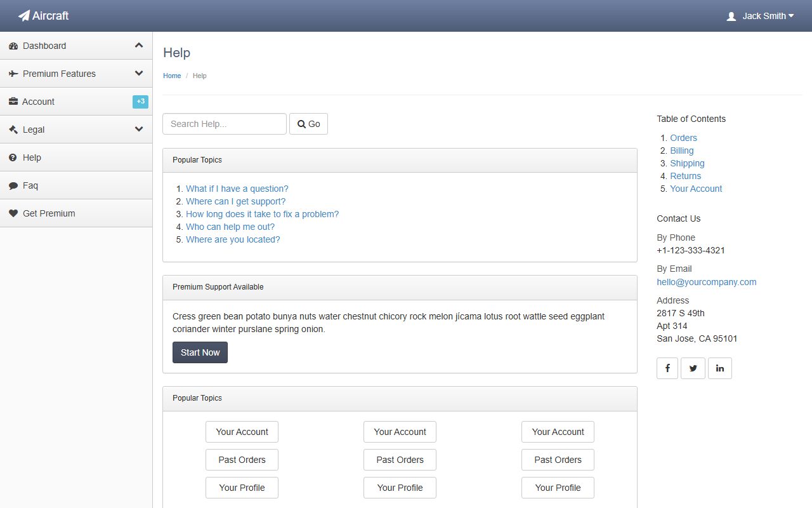The height and width of the screenshot is (508, 812).
Task: Open the LinkedIn social button
Action: pos(720,368)
